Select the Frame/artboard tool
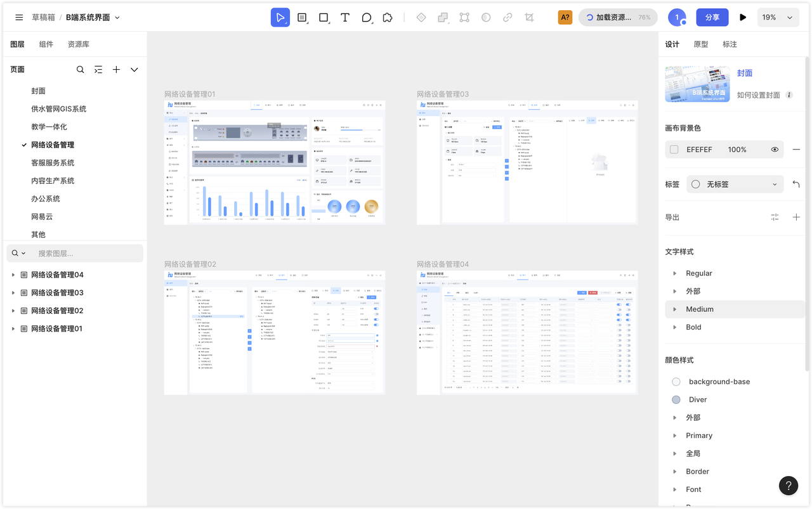This screenshot has width=812, height=509. click(x=302, y=18)
